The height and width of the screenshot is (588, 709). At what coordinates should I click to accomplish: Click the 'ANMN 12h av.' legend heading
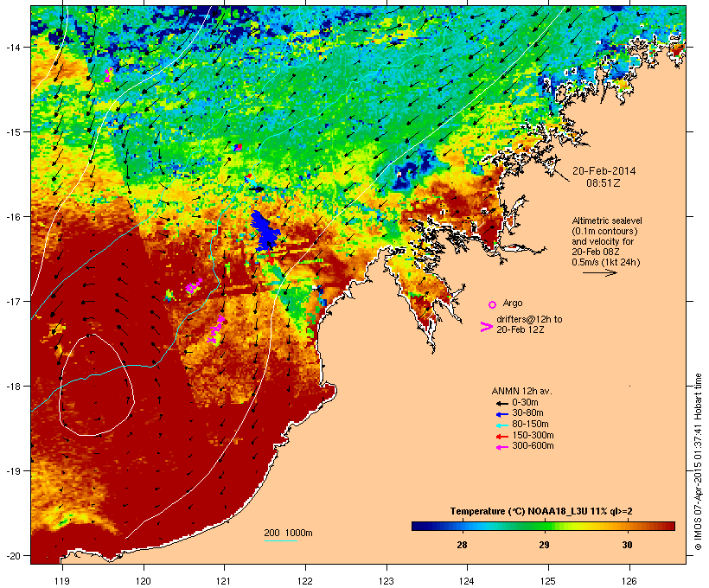(521, 391)
